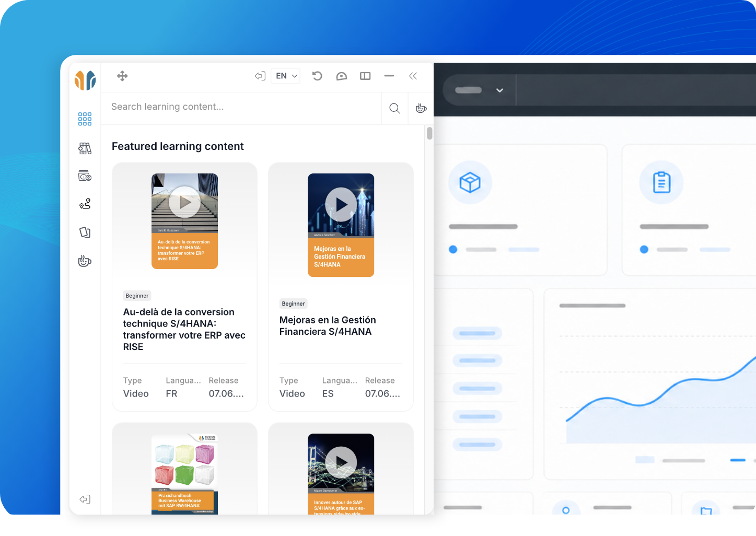Click the cube icon in the background dashboard
This screenshot has height=536, width=756.
tap(470, 183)
